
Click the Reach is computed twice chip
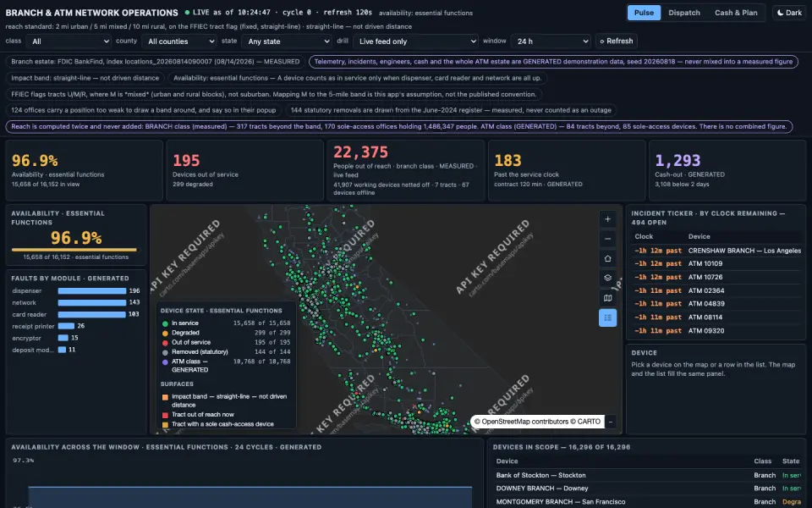coord(398,126)
